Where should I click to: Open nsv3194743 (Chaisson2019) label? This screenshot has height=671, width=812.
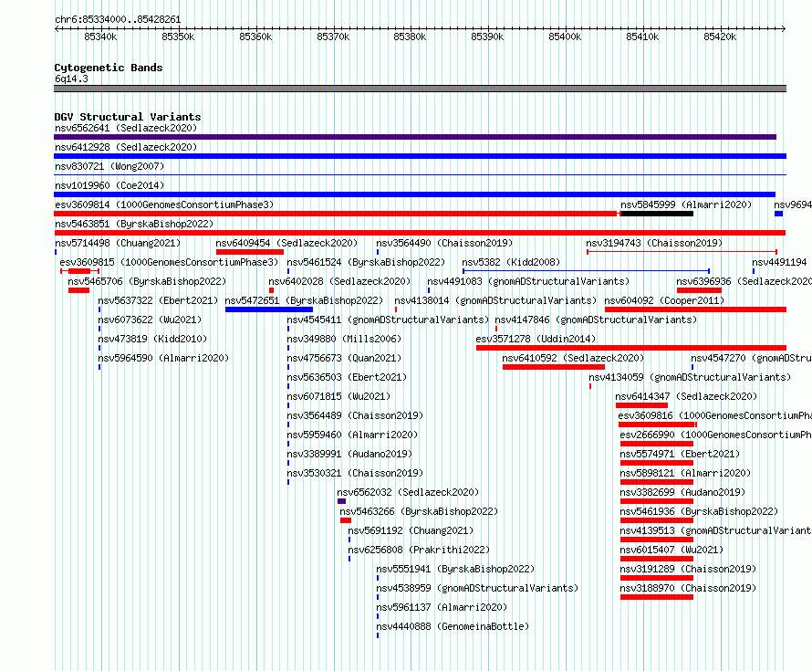tap(654, 243)
